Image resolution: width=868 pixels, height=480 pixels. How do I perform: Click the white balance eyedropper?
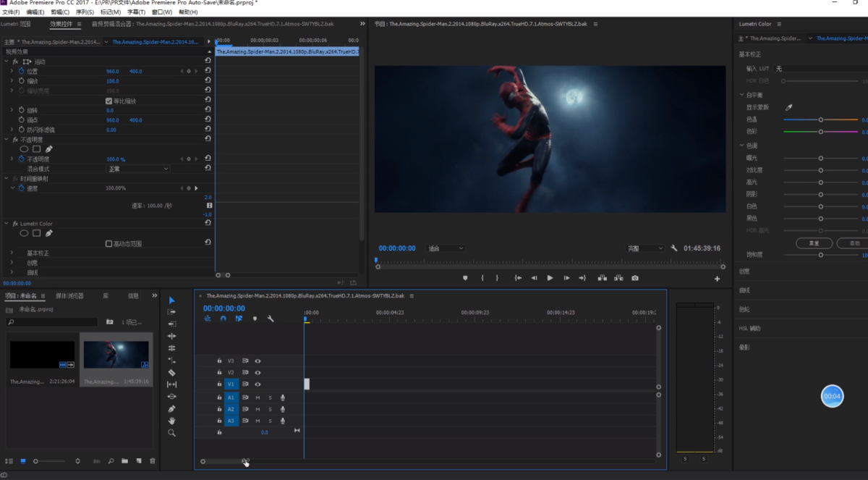pos(789,107)
